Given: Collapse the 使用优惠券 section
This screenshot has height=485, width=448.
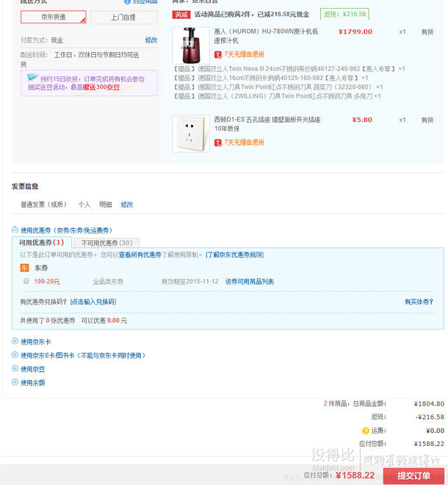Looking at the screenshot, I should 15,230.
